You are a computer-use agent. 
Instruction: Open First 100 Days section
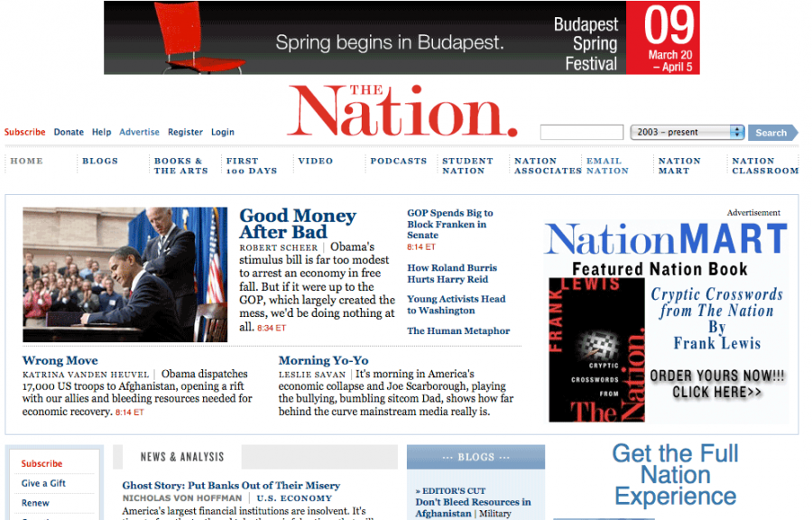click(x=252, y=166)
